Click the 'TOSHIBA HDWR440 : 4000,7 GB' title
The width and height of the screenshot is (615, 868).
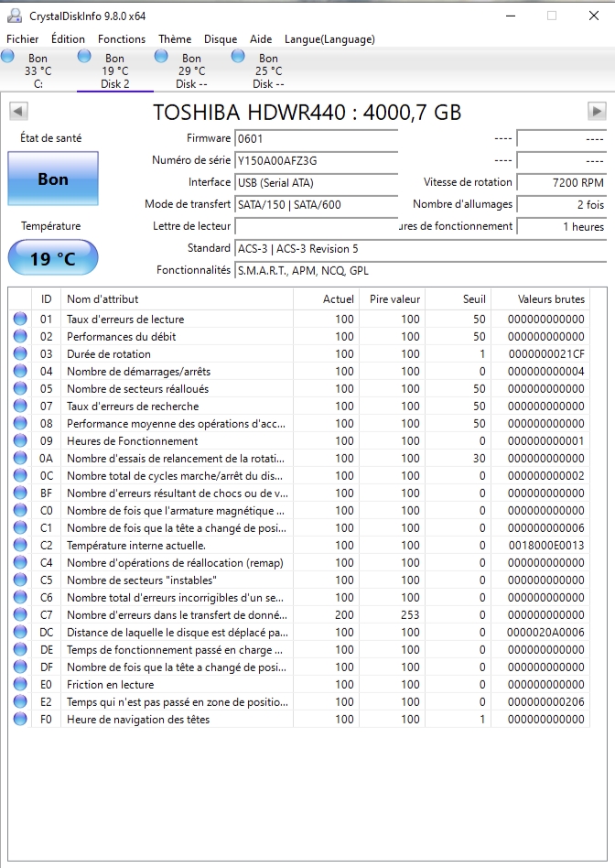307,112
